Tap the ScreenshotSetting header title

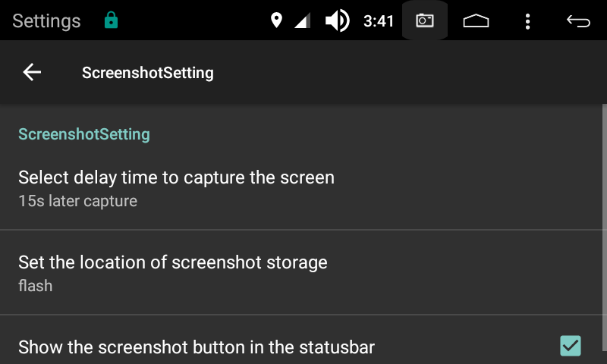(147, 73)
